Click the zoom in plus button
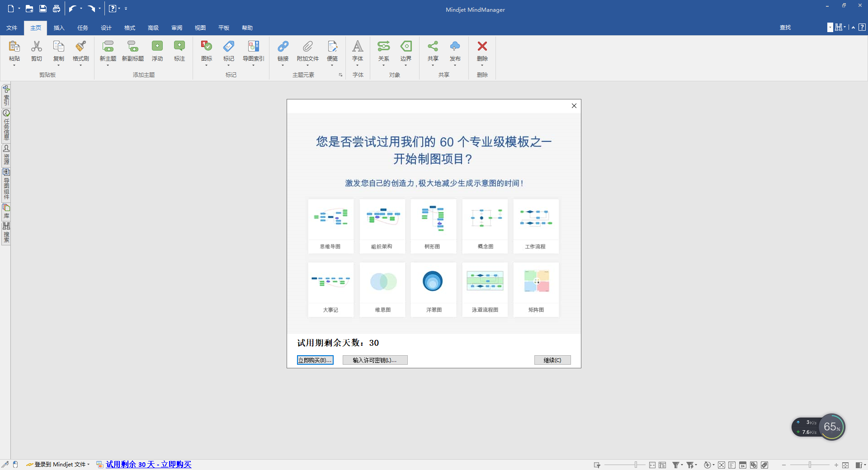 click(x=836, y=465)
